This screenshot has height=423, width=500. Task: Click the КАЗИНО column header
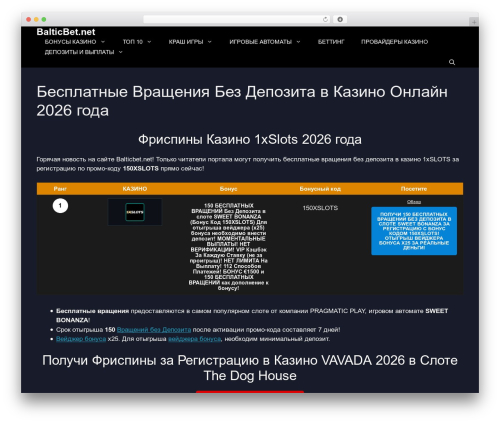tap(135, 189)
